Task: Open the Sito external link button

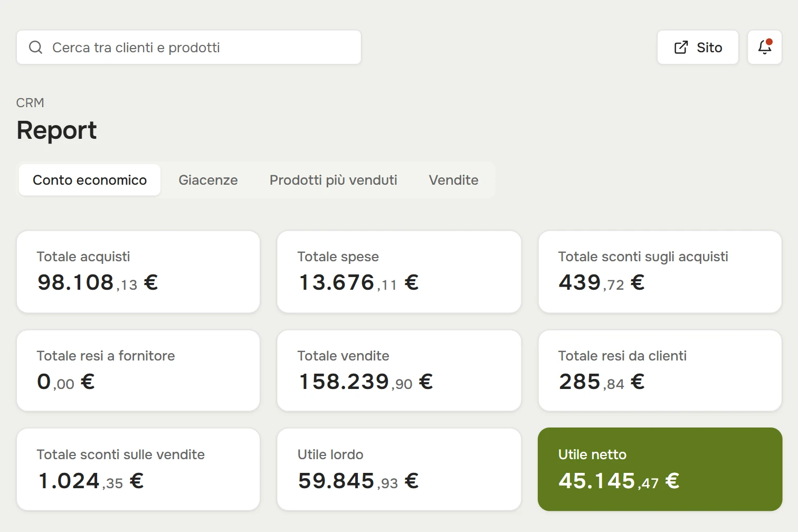Action: click(698, 47)
